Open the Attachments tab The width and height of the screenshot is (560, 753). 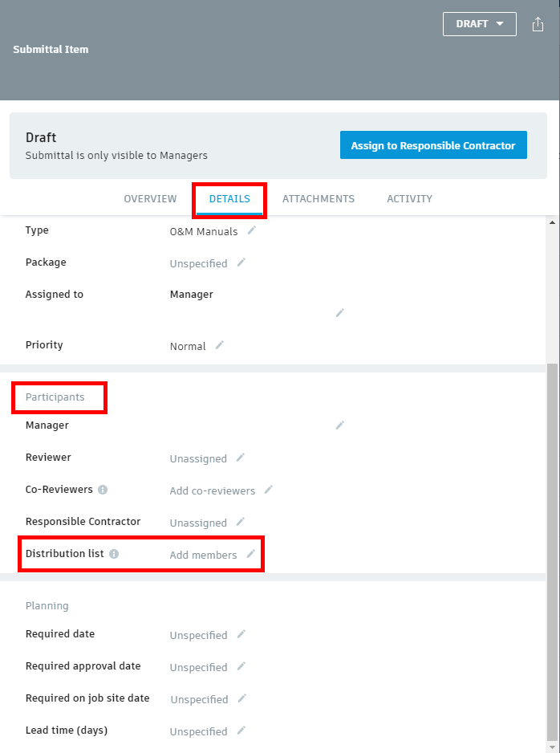click(x=318, y=198)
